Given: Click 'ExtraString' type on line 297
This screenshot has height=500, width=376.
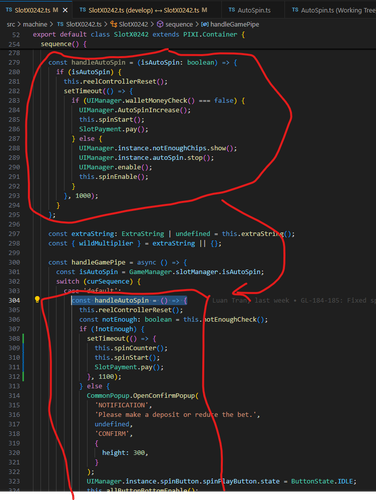Looking at the screenshot, I should coord(143,234).
